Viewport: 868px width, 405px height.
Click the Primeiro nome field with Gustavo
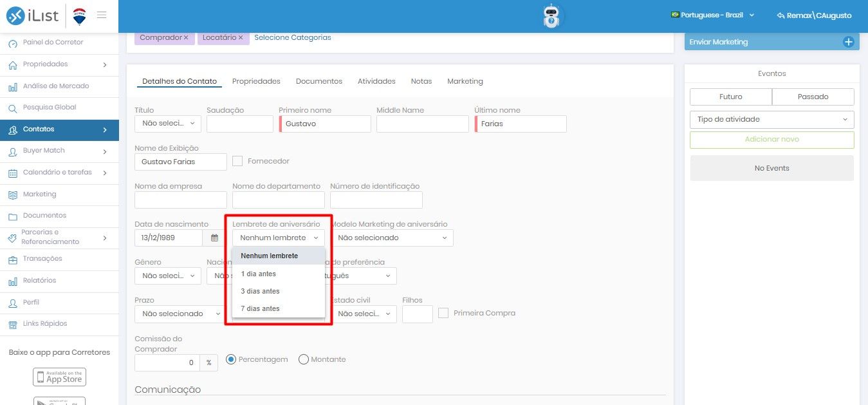[x=325, y=124]
